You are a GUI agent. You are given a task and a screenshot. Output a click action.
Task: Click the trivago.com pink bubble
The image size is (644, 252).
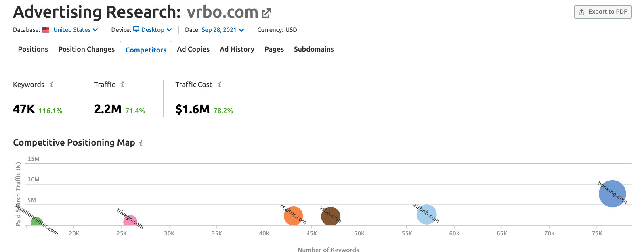130,221
